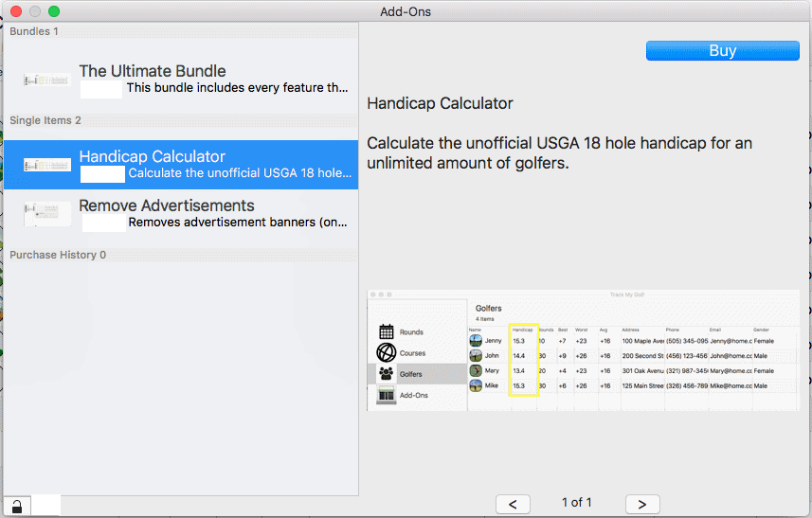
Task: Open the Golfers screenshot preview image
Action: (583, 350)
